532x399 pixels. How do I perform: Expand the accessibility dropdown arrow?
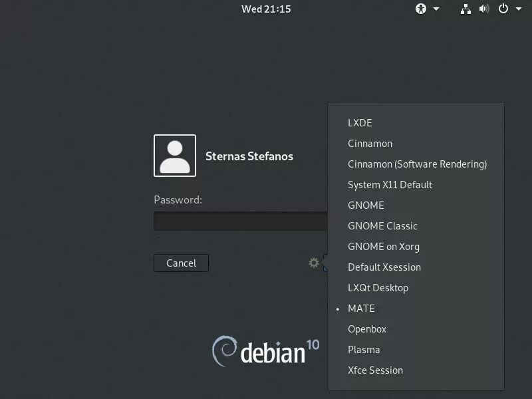coord(436,9)
